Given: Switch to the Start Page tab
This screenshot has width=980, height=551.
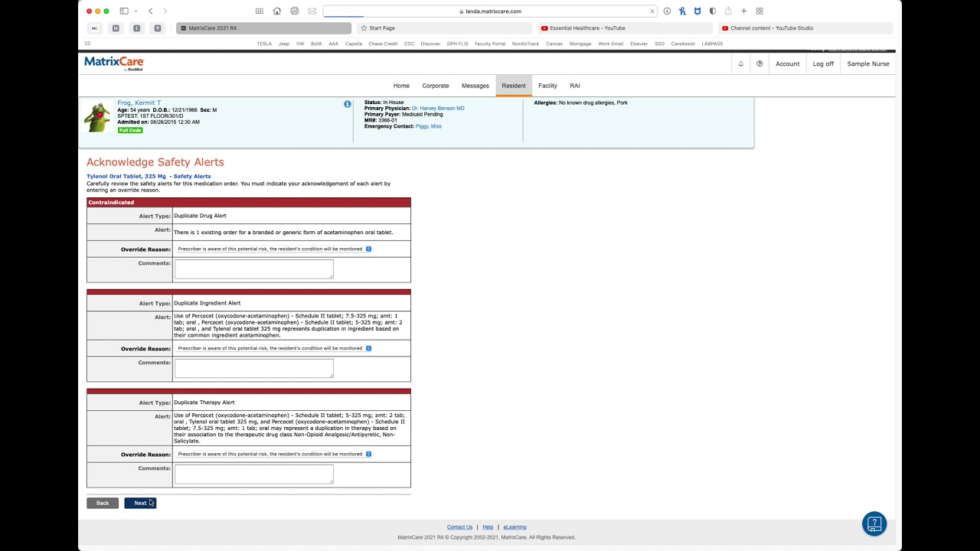Looking at the screenshot, I should tap(444, 28).
